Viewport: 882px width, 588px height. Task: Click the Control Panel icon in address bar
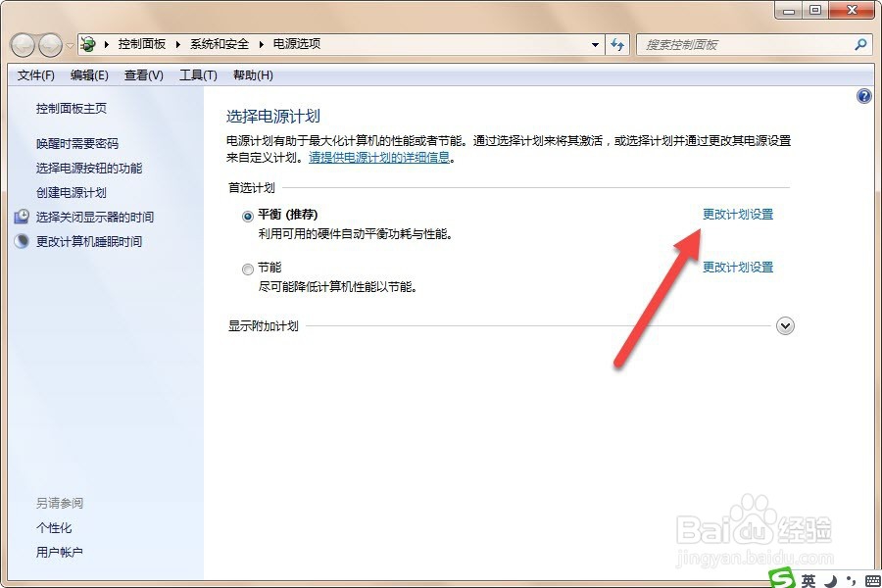(x=88, y=44)
